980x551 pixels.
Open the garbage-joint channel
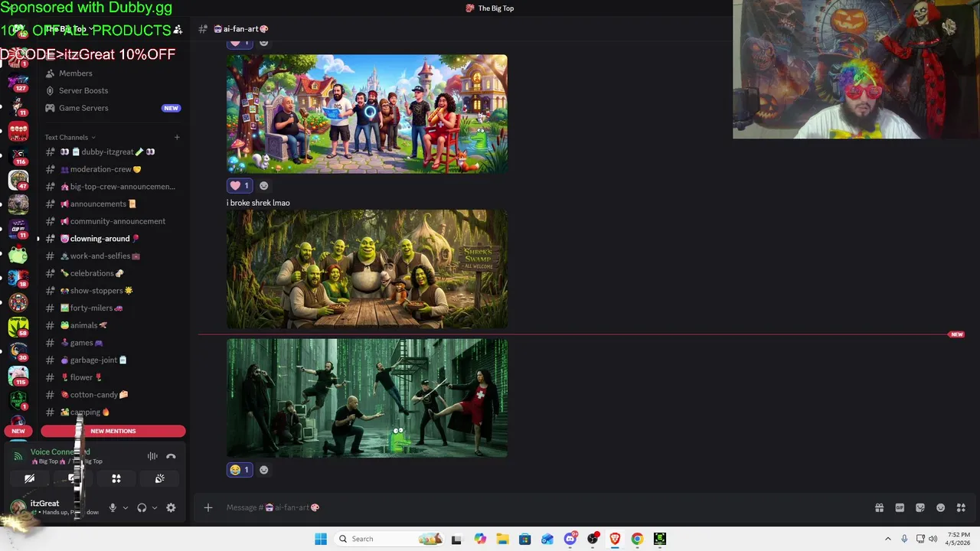(x=113, y=360)
